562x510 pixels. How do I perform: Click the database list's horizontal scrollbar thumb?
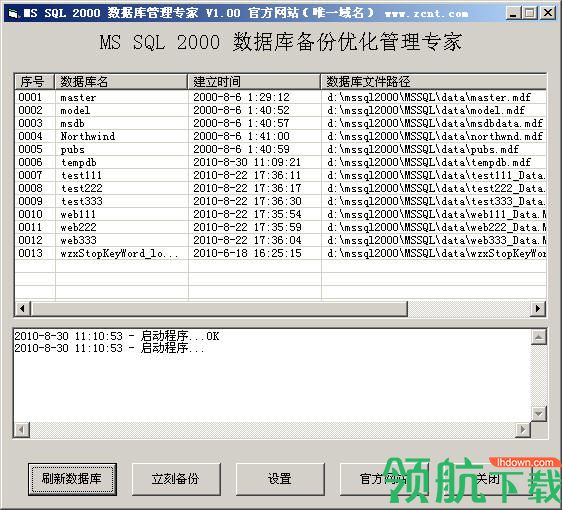(219, 308)
